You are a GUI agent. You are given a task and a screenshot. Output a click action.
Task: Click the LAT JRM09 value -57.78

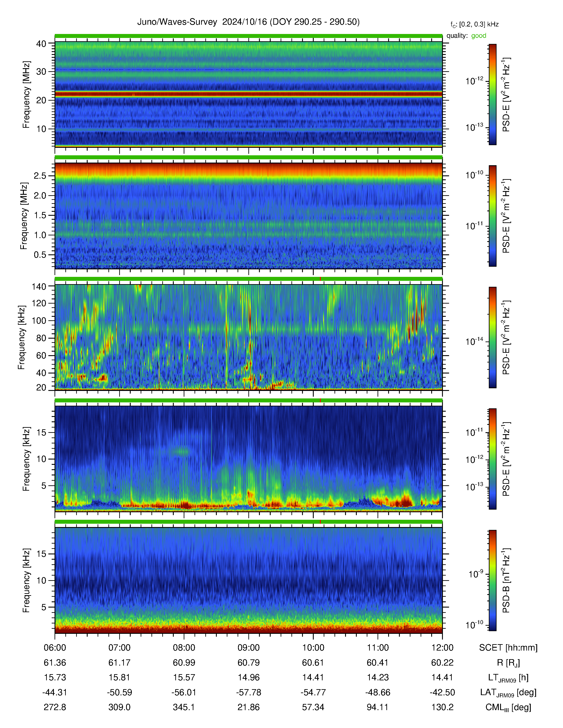[248, 692]
